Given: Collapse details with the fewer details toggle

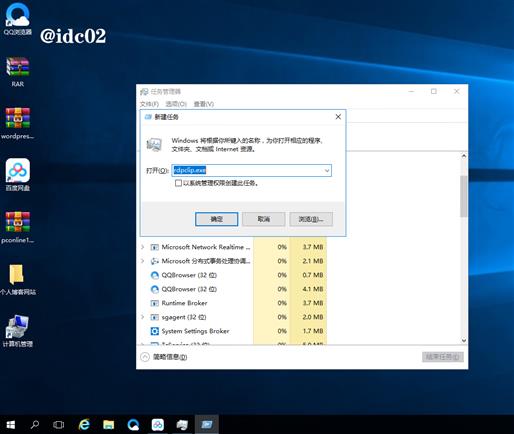Looking at the screenshot, I should click(x=164, y=357).
